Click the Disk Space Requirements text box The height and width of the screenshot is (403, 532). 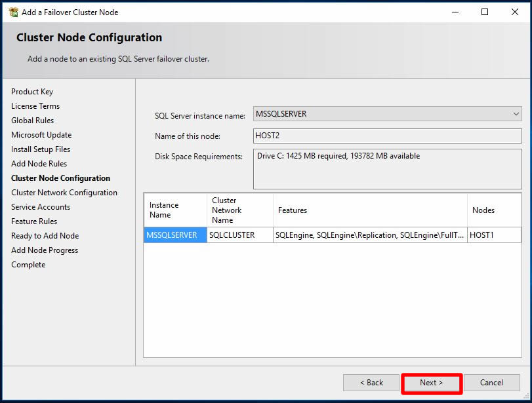387,169
